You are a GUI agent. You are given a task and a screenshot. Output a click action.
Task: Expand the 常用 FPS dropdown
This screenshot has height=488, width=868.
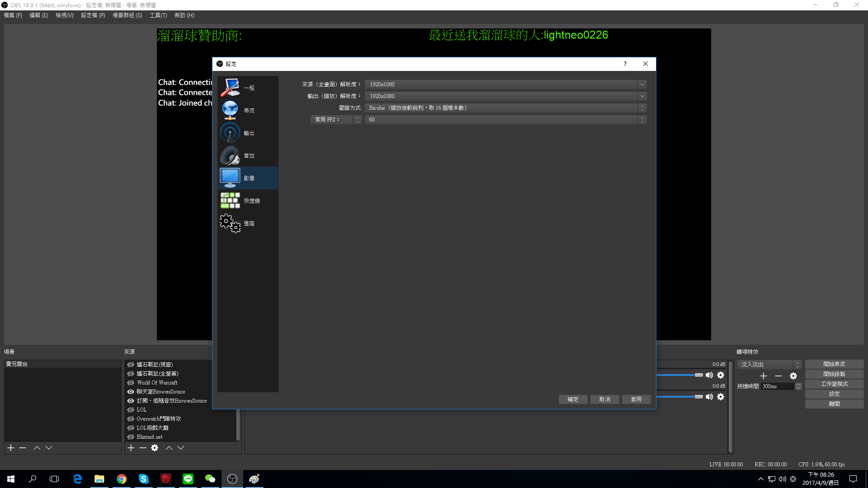point(643,119)
